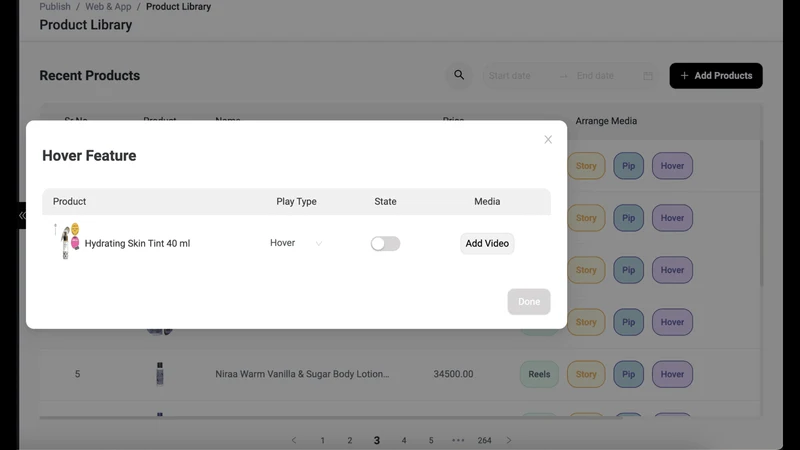Click Story for Niraa Warm Vanilla lotion

pyautogui.click(x=586, y=374)
